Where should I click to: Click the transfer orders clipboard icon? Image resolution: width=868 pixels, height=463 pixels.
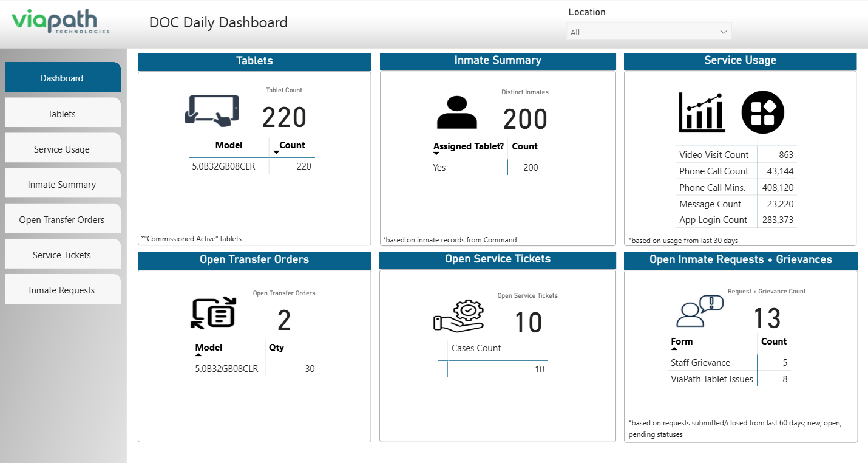point(213,313)
